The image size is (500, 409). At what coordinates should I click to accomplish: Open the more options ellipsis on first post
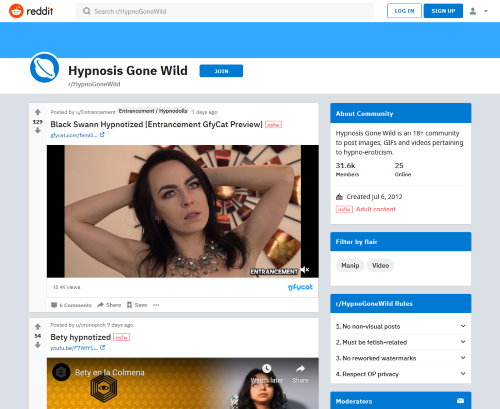[156, 305]
